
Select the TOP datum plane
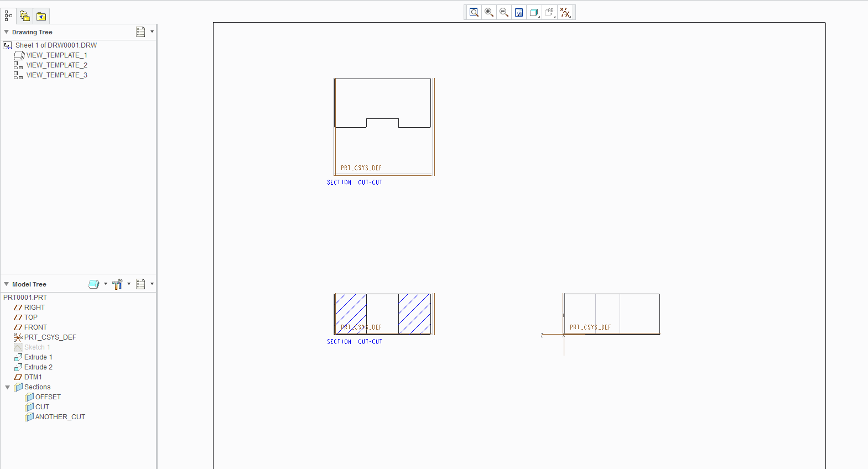[31, 317]
